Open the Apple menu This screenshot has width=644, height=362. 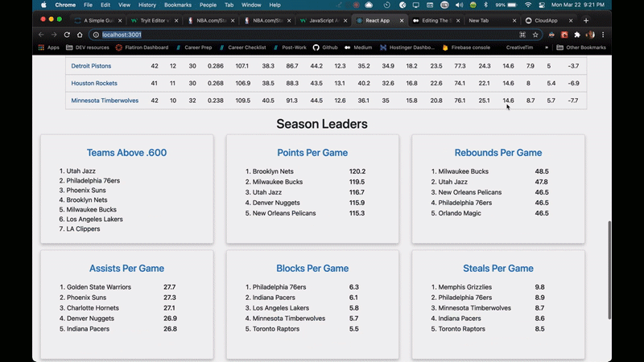[x=43, y=5]
